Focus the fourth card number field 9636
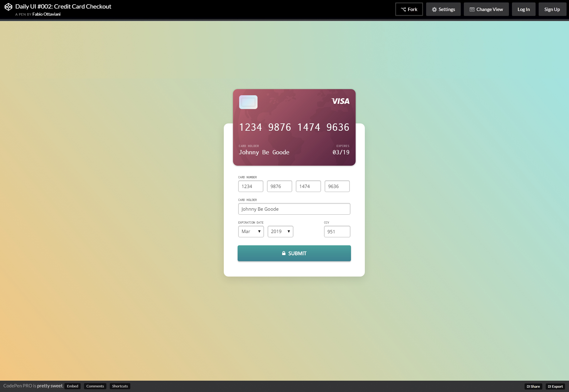 (x=337, y=186)
